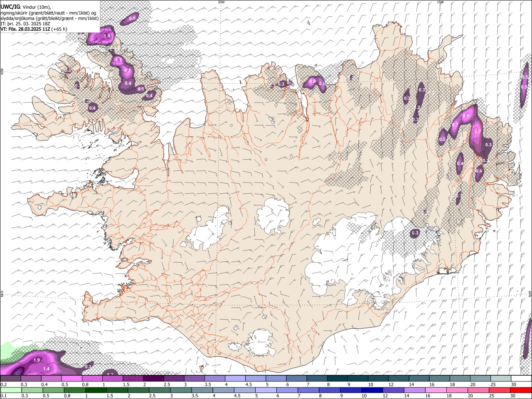Click the round white Hofsjökull glacier in center
The image size is (532, 399).
coord(273,215)
